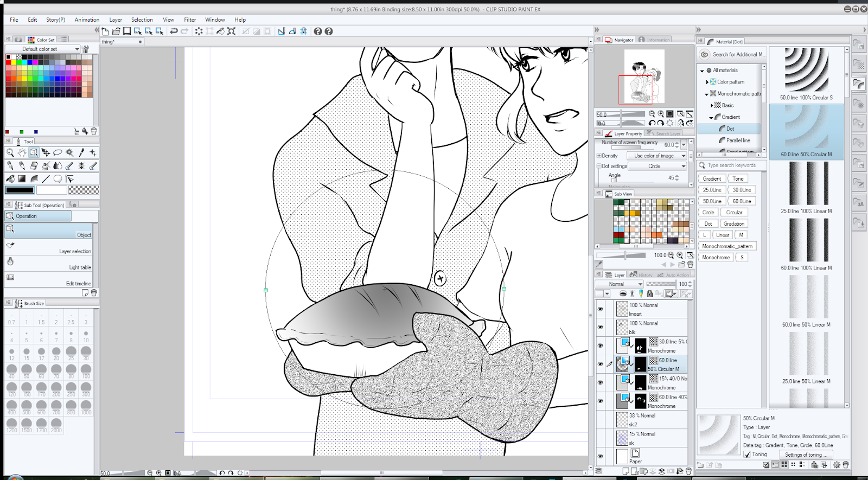Open the color set wrench settings

click(x=86, y=49)
